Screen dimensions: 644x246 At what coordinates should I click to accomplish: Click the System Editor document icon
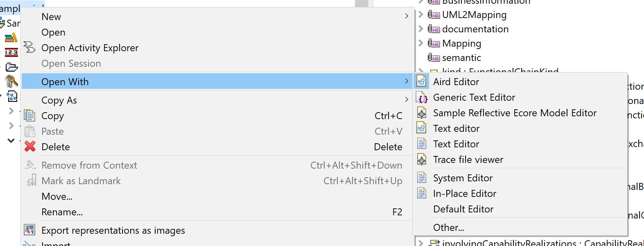click(421, 178)
